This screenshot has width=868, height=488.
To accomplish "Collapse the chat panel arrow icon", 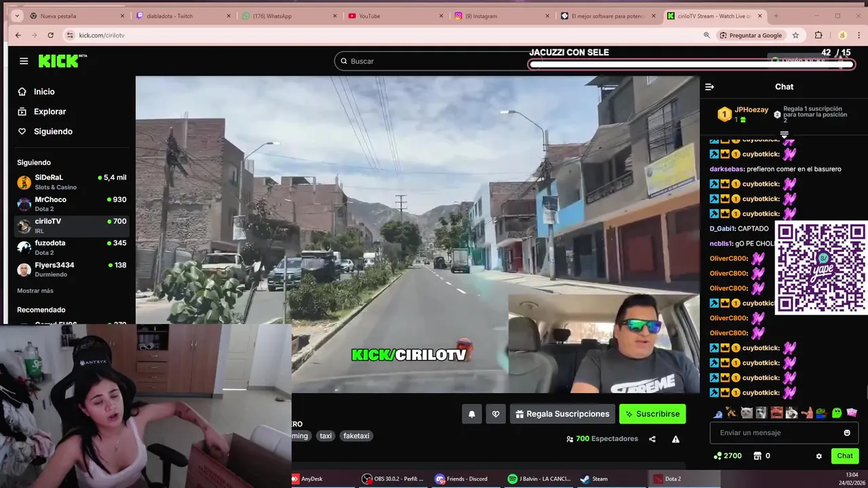I will pos(709,87).
